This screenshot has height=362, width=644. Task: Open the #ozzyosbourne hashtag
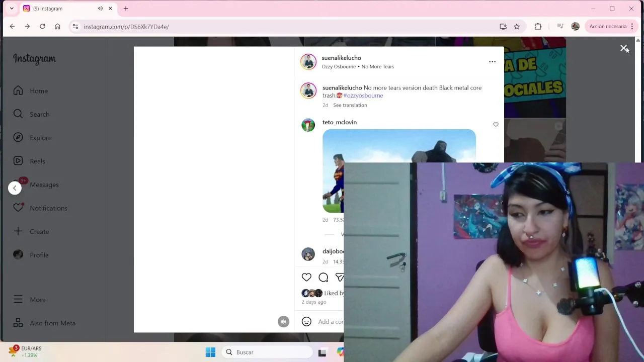point(363,96)
